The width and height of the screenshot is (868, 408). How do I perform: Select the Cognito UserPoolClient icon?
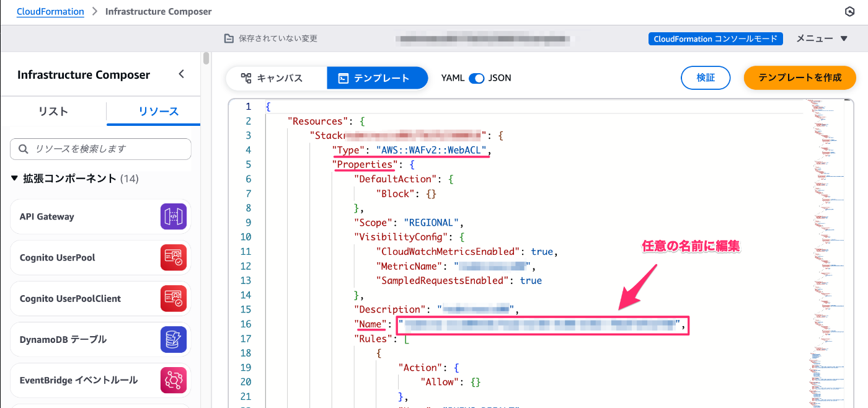pyautogui.click(x=174, y=298)
